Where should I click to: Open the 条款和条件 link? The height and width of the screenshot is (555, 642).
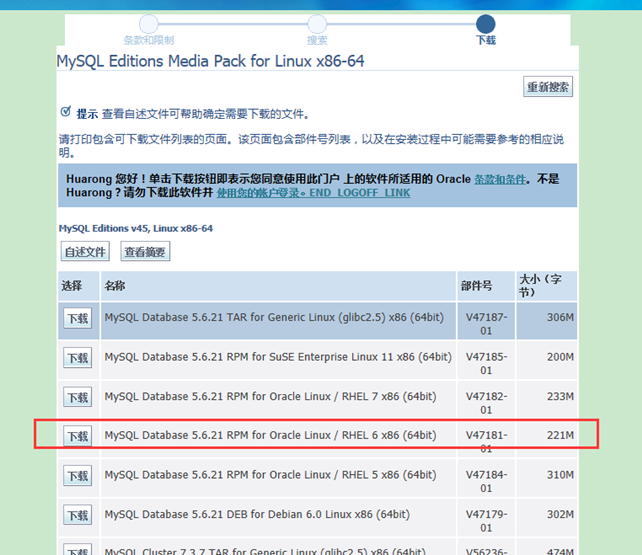pos(500,179)
